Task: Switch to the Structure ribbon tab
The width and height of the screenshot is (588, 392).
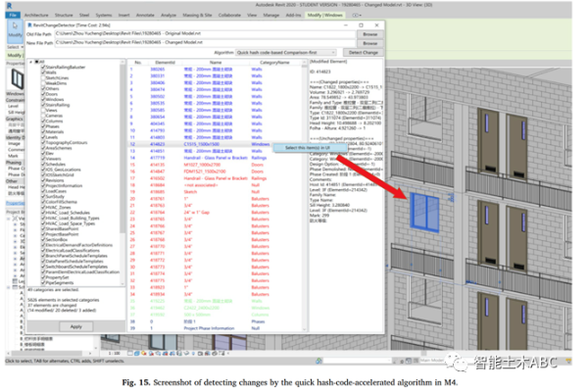Action: pyautogui.click(x=64, y=15)
